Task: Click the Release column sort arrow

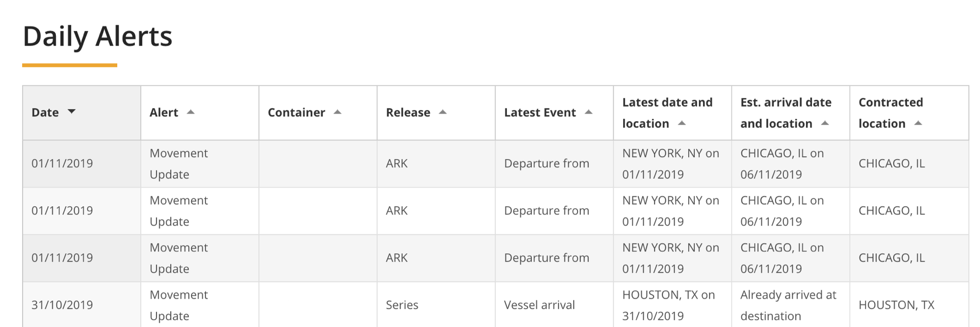Action: [x=443, y=112]
